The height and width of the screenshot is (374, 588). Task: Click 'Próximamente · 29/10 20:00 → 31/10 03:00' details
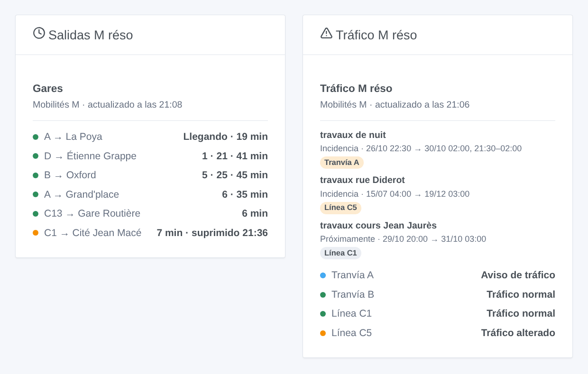pyautogui.click(x=403, y=239)
